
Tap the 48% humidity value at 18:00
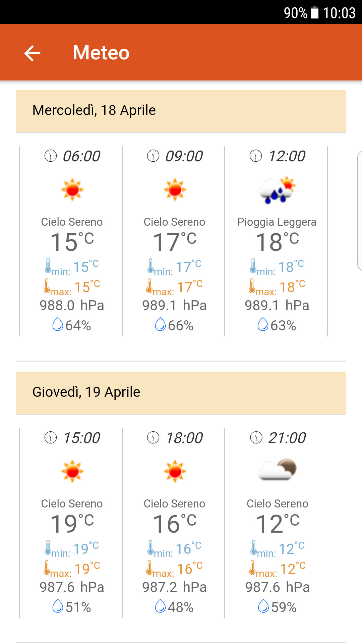tap(181, 607)
